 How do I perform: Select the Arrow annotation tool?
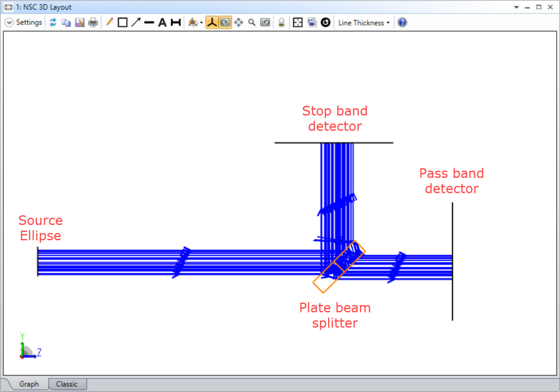[136, 22]
